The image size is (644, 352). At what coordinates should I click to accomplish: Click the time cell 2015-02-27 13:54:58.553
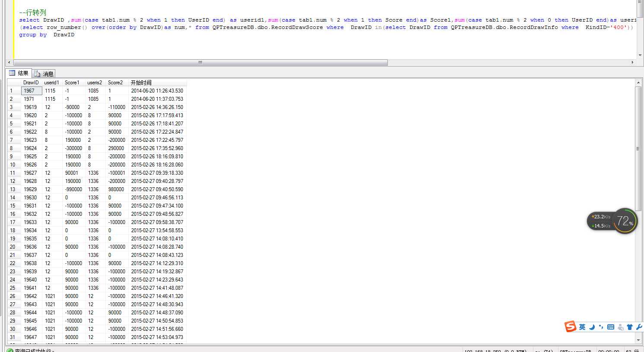click(x=158, y=230)
